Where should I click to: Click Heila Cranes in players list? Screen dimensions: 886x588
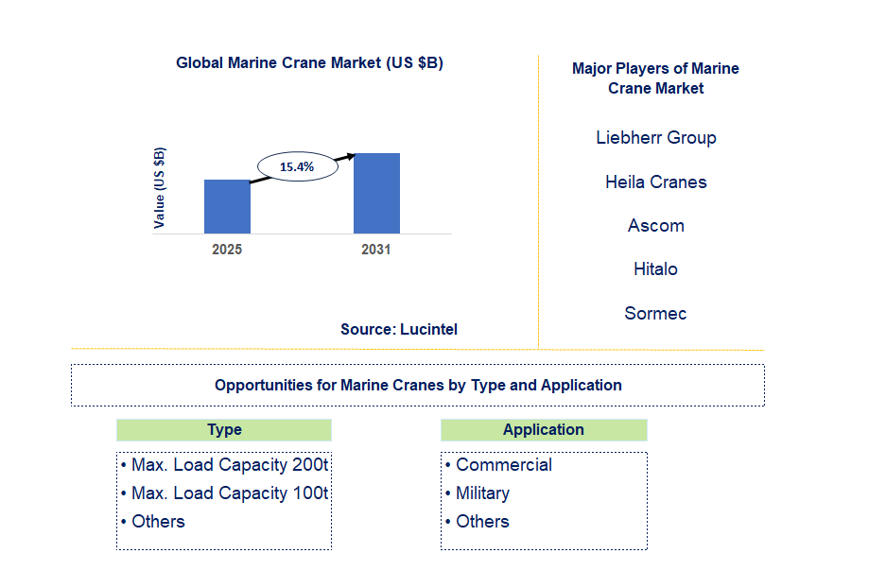tap(656, 182)
